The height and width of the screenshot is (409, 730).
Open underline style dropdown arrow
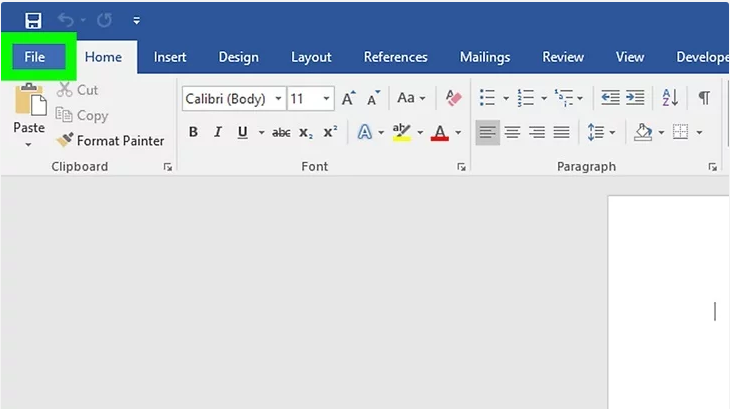click(261, 133)
